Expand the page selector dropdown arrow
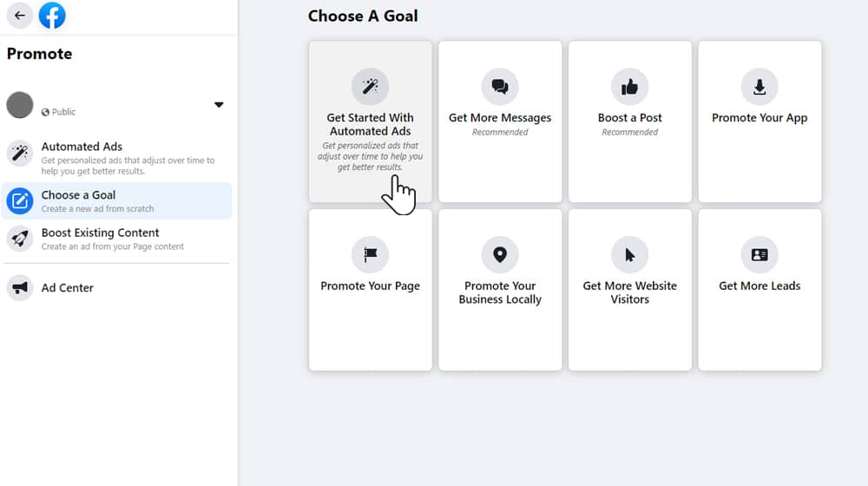The image size is (868, 486). 219,105
